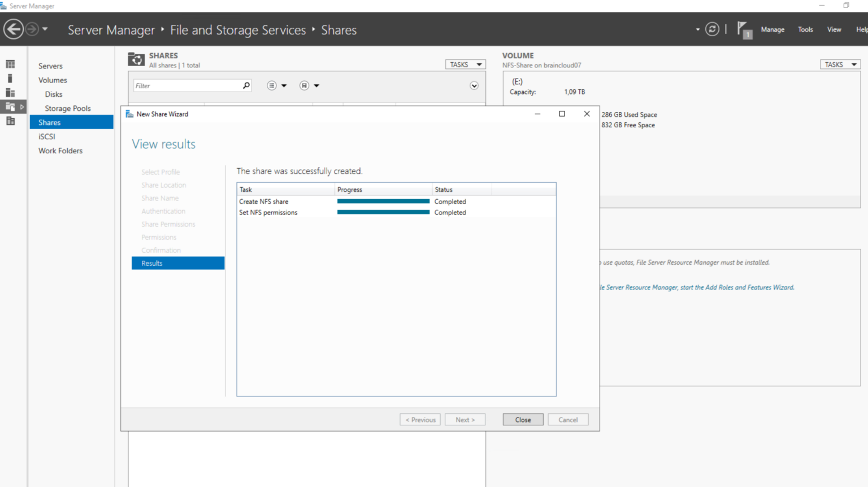868x487 pixels.
Task: Open the TASKS dropdown in the SHARES pane
Action: (x=465, y=64)
